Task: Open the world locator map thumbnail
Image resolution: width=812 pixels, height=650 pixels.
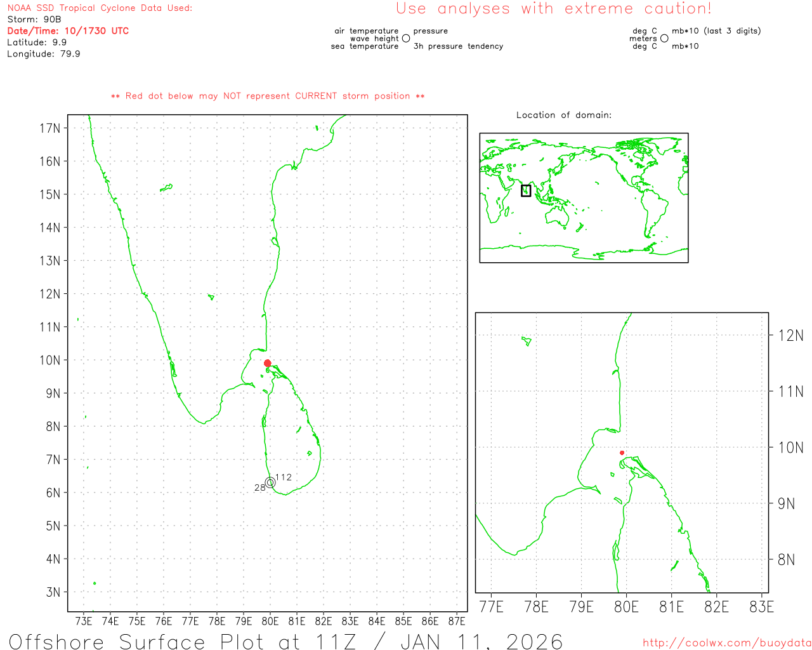Action: (x=584, y=198)
